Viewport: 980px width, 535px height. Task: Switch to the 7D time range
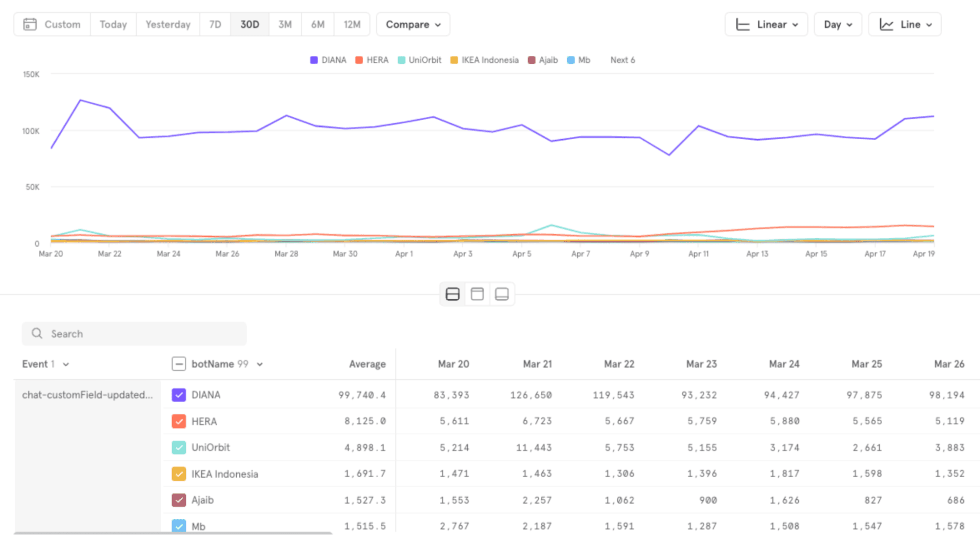click(x=215, y=25)
